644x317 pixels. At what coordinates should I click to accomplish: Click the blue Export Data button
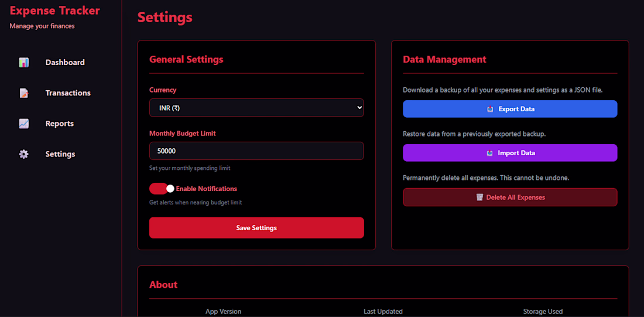pyautogui.click(x=510, y=109)
